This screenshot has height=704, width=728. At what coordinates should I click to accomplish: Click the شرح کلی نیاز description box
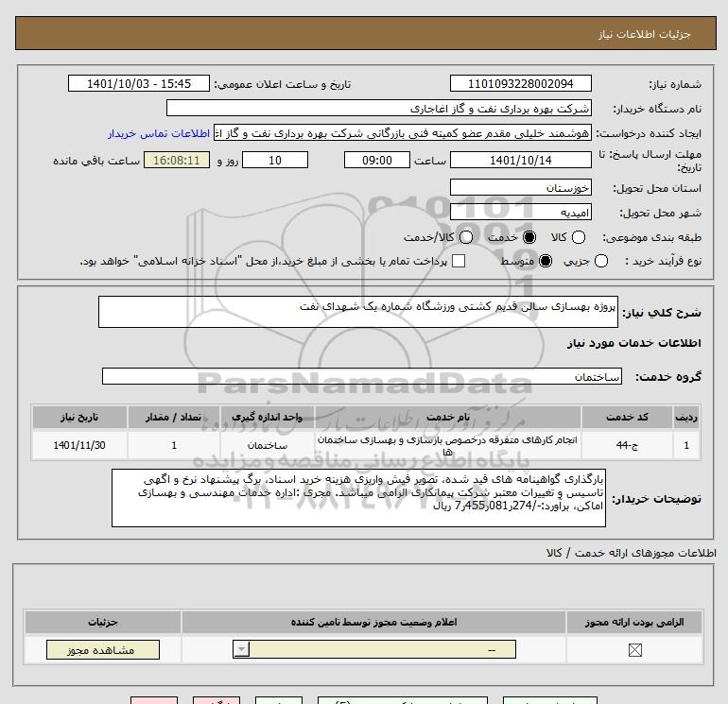click(358, 312)
